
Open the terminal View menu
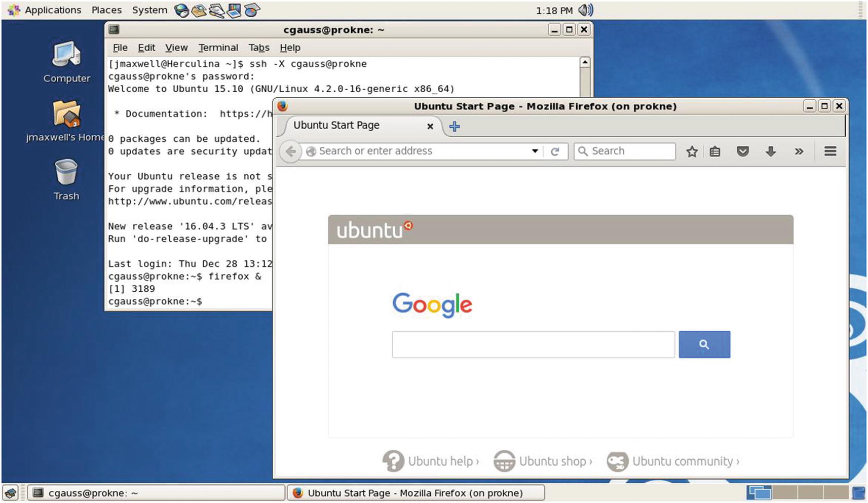click(x=176, y=48)
